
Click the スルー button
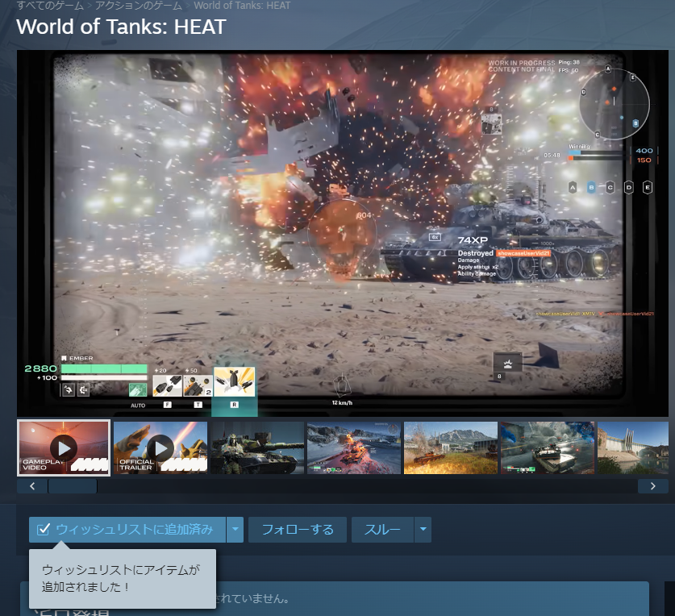click(383, 530)
